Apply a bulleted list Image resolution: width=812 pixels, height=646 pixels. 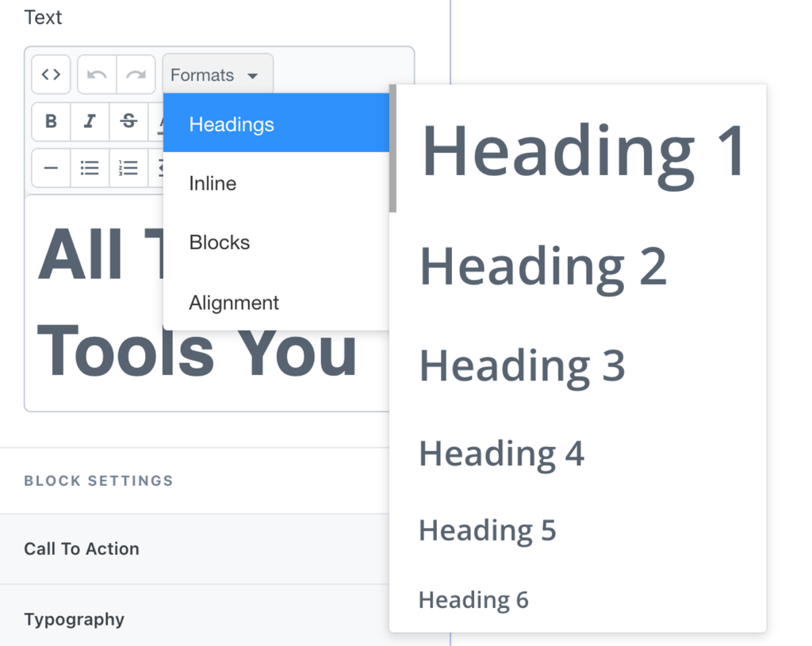click(x=89, y=168)
